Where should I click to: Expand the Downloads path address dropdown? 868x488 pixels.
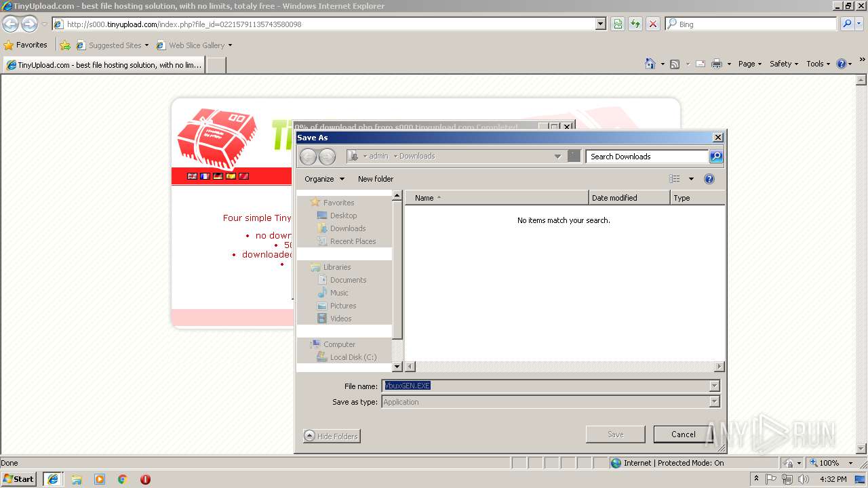[x=557, y=157]
